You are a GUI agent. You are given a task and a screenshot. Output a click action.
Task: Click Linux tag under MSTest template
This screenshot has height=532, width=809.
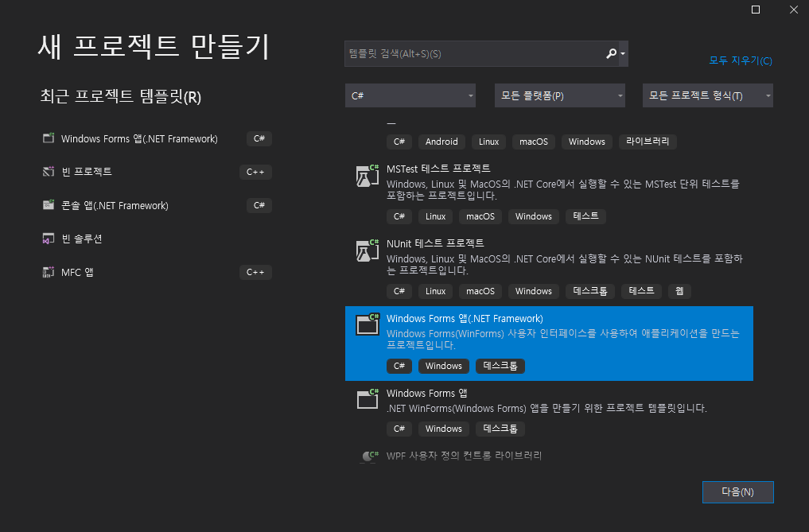435,216
